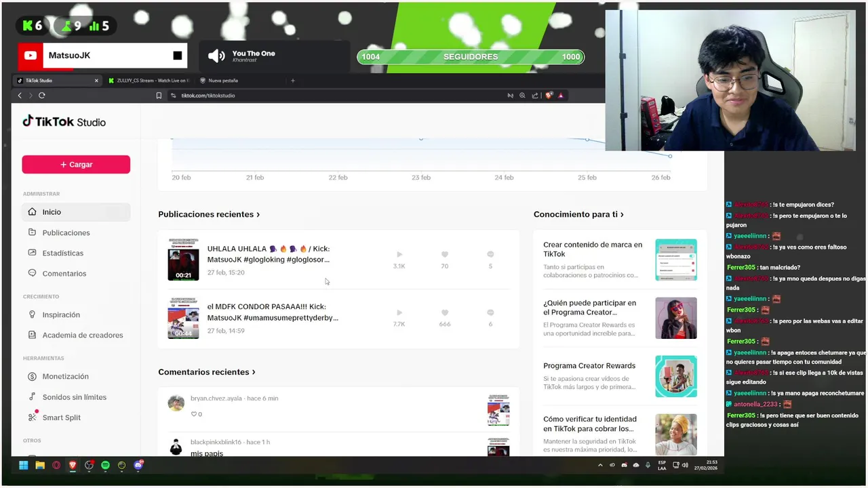Click Programa Creator Rewards article image
868x488 pixels.
676,376
